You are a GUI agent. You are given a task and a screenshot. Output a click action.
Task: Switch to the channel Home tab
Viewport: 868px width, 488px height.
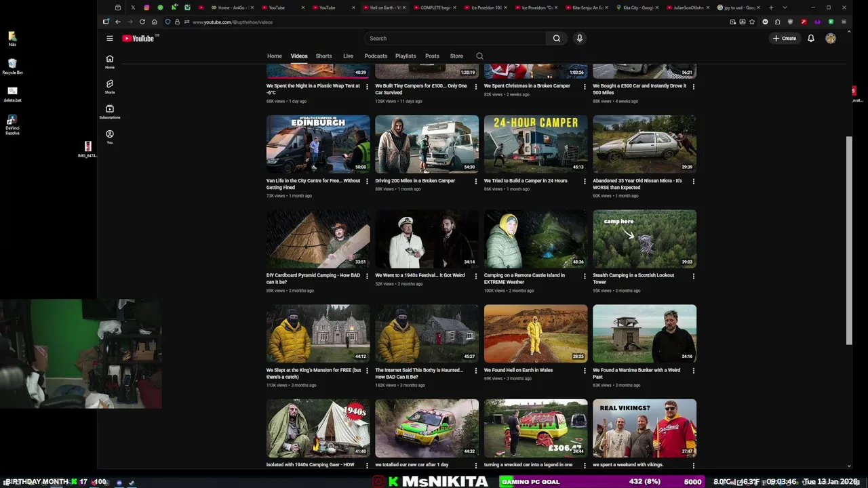click(x=274, y=56)
